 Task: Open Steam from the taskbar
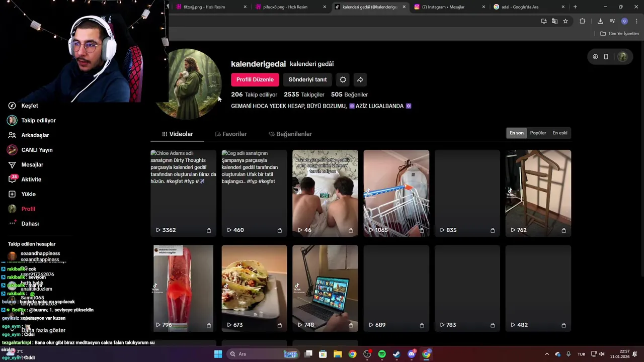click(396, 354)
